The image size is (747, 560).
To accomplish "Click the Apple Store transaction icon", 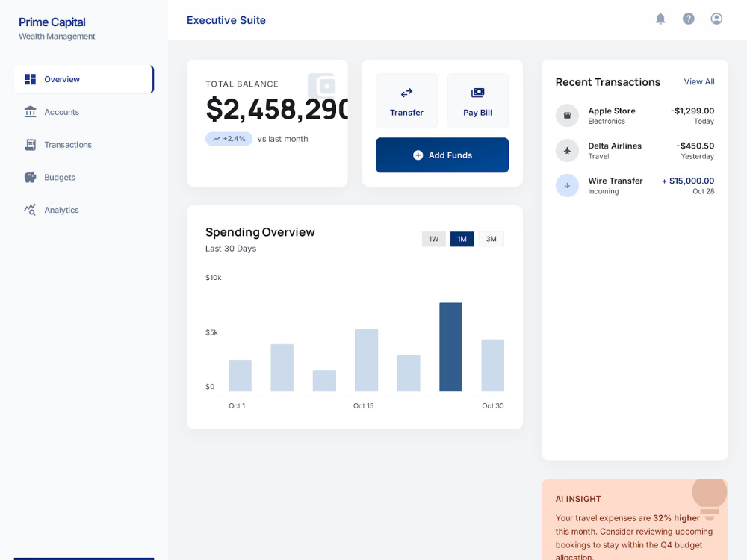I will click(567, 115).
